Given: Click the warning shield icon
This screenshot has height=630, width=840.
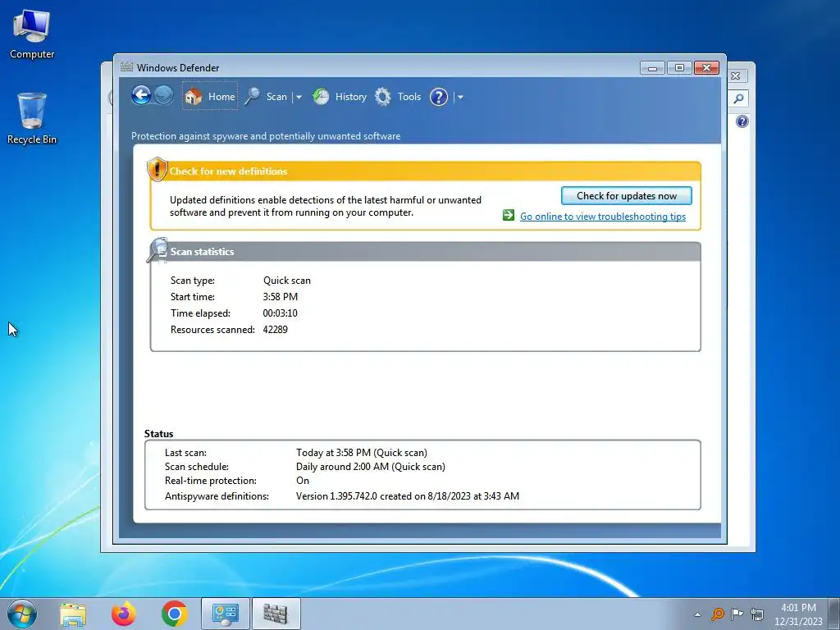Looking at the screenshot, I should click(x=157, y=169).
